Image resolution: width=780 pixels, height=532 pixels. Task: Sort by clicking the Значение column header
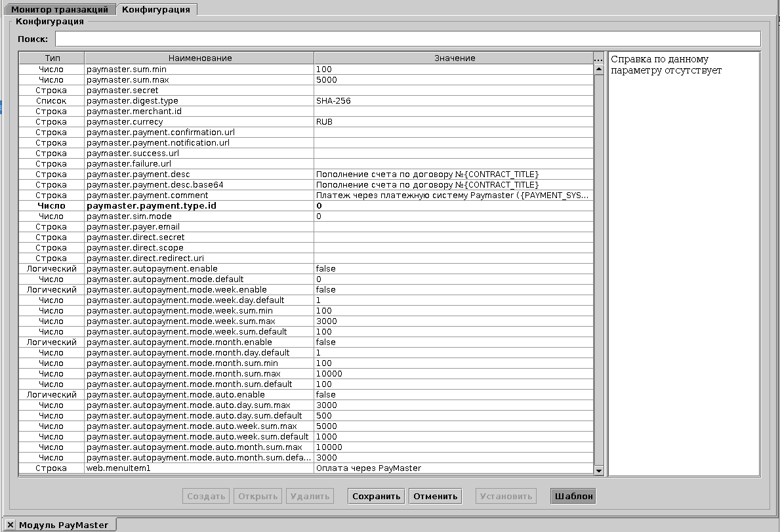[x=453, y=58]
